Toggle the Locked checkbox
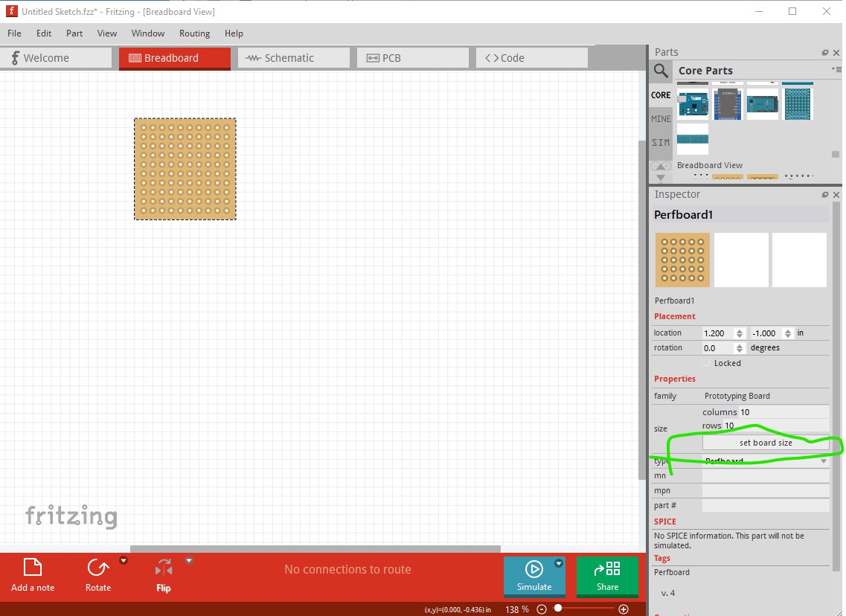This screenshot has width=846, height=616. 707,363
